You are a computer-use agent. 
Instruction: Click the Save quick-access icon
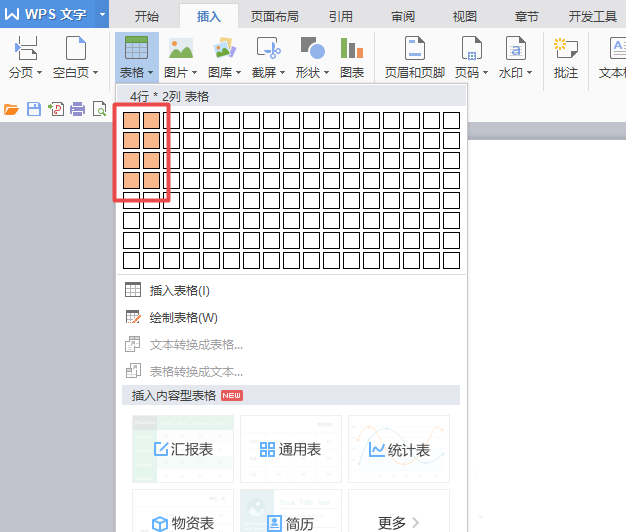[x=34, y=109]
